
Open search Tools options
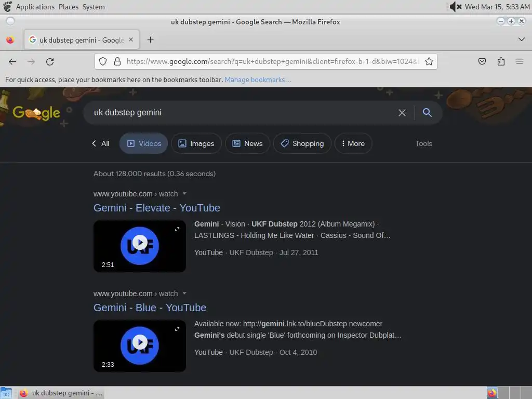(x=423, y=143)
